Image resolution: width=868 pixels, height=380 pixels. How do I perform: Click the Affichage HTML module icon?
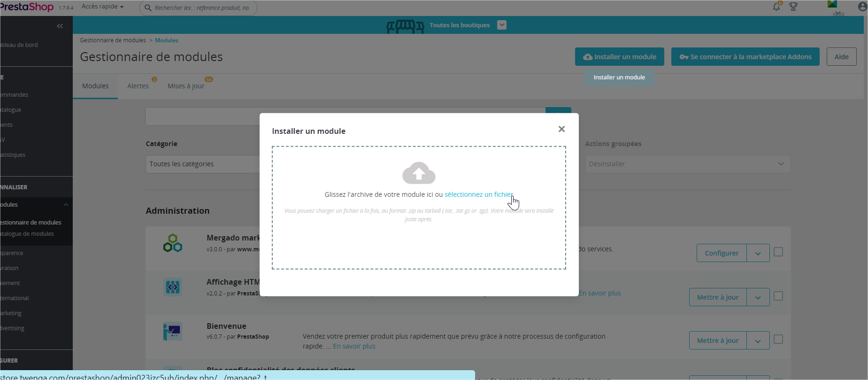click(173, 287)
